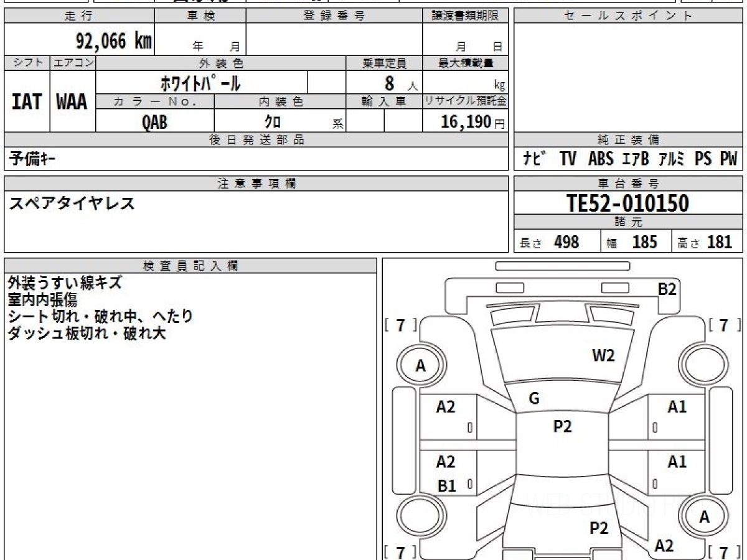Click the 車検 header cell
Viewport: 747px width, 560px height.
pos(200,16)
